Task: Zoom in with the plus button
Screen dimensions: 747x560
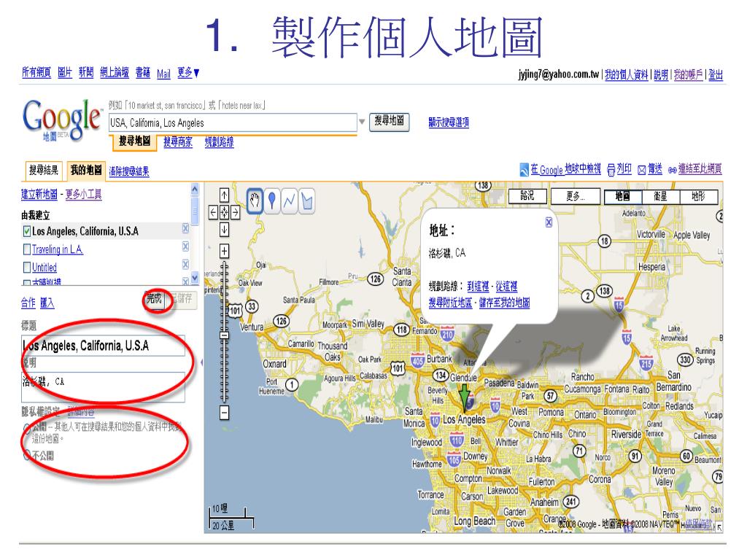Action: tap(225, 251)
